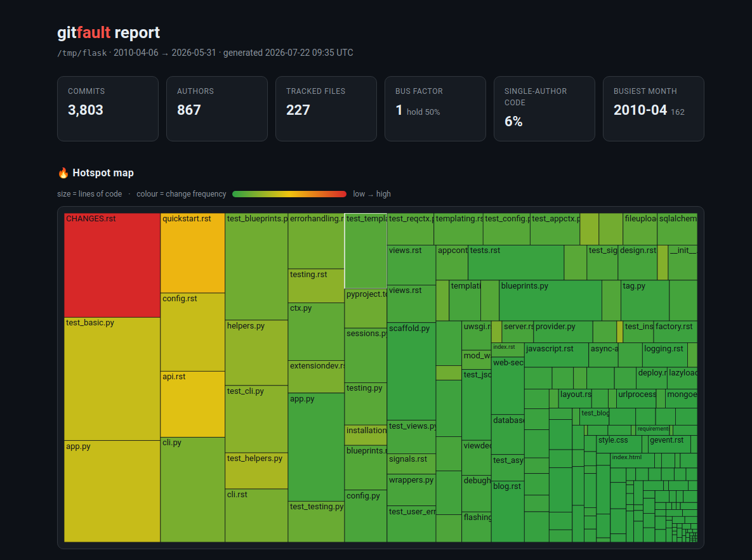Select the scaffold.py cell
This screenshot has height=560, width=752.
point(411,372)
